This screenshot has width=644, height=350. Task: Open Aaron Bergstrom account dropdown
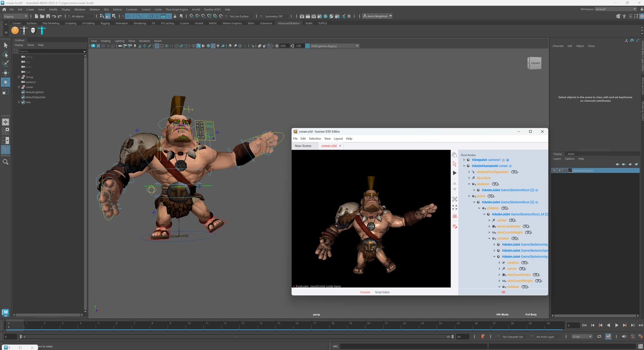coord(378,16)
